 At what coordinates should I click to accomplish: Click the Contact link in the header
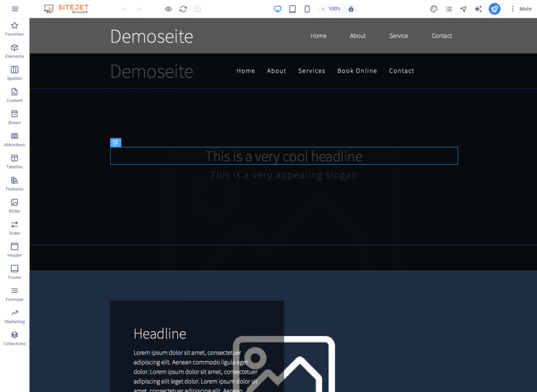pos(442,36)
